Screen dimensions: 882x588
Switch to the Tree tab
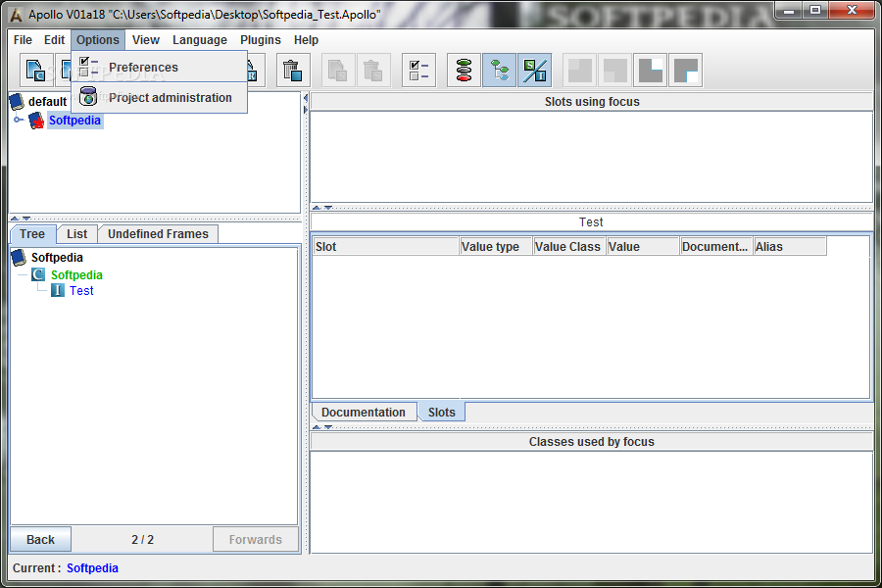pos(32,234)
